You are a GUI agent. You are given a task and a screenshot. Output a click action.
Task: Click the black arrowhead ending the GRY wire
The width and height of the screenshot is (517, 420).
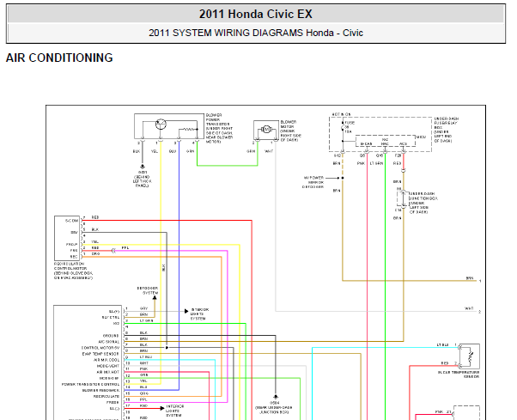(186, 311)
